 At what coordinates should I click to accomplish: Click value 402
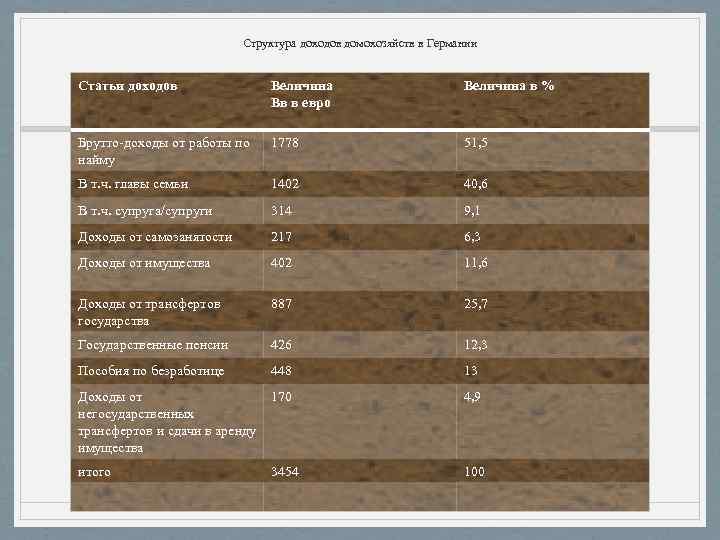[x=281, y=263]
